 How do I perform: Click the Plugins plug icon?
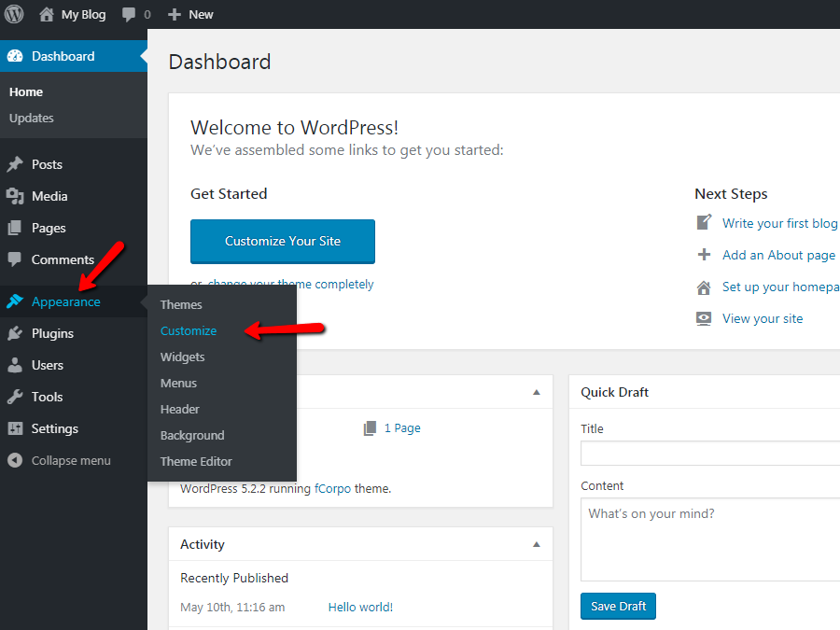point(15,333)
